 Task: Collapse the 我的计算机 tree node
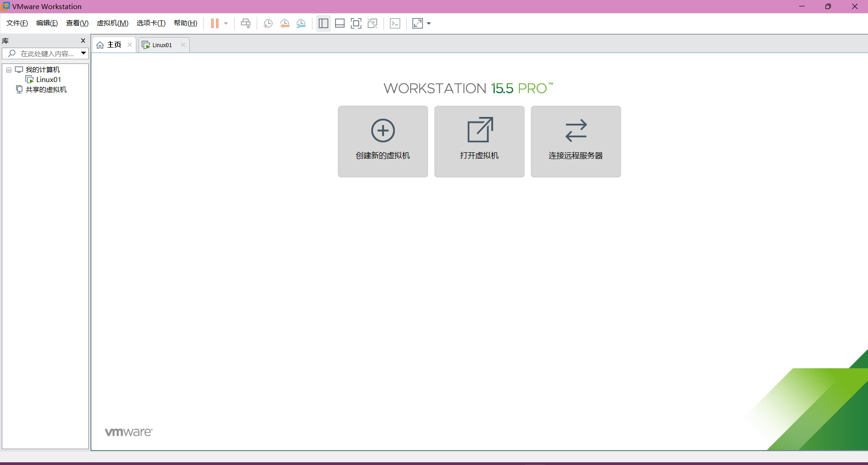pos(9,70)
